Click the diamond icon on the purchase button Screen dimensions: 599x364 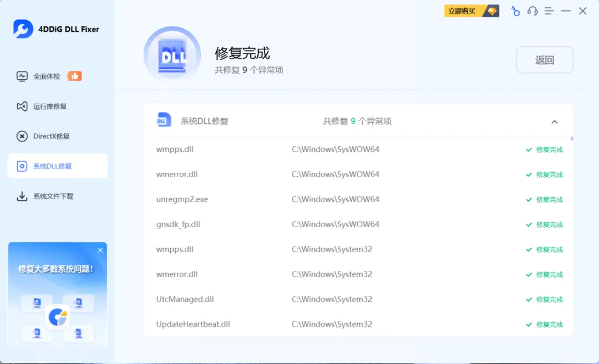(491, 11)
